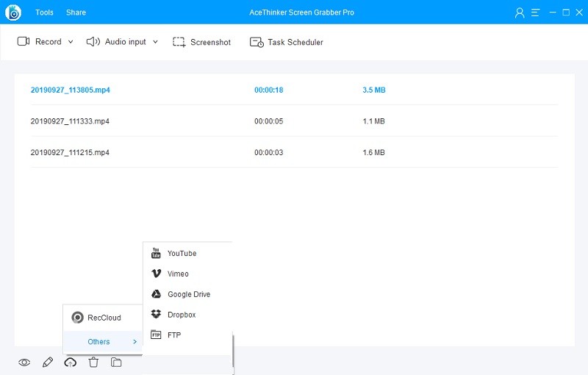Screen dimensions: 588x375
Task: Click the cloud upload icon
Action: 71,362
